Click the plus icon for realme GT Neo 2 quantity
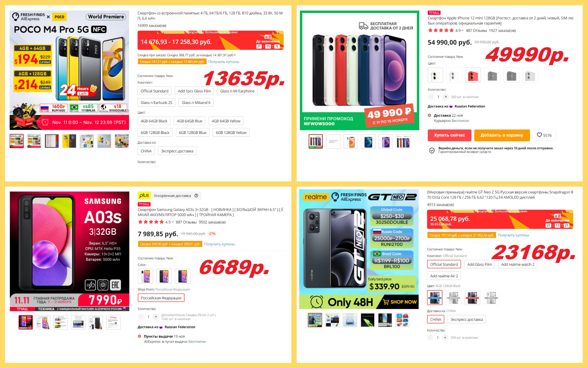This screenshot has height=368, width=588. (445, 338)
